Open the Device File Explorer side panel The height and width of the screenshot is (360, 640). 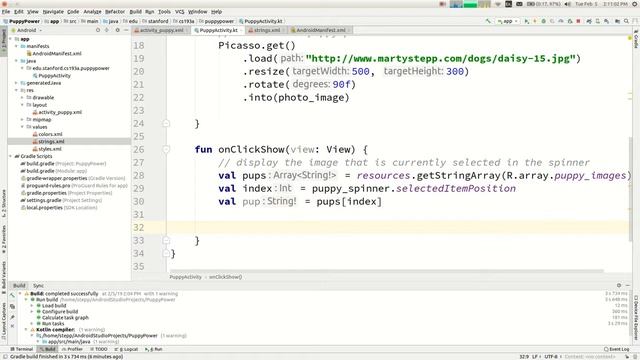coord(636,318)
